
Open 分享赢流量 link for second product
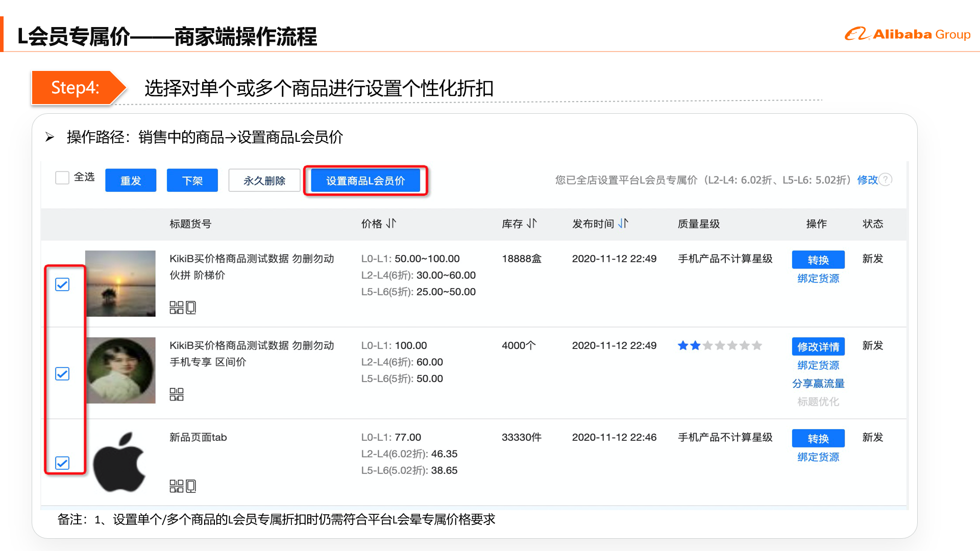[818, 384]
